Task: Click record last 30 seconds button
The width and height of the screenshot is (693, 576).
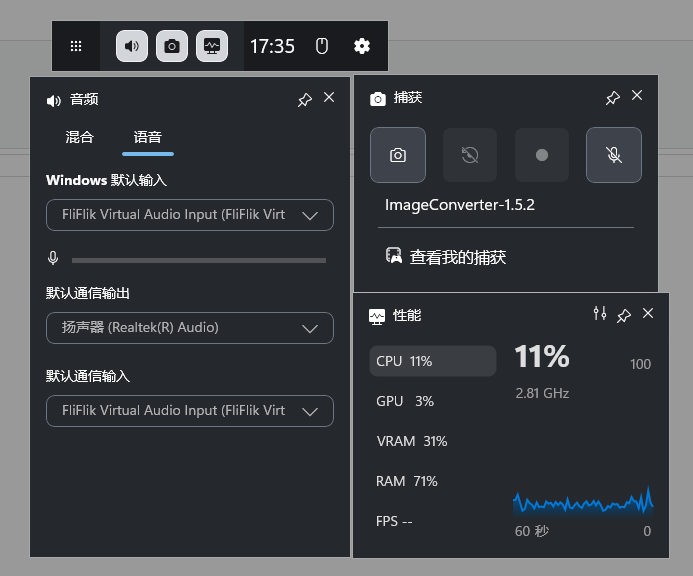Action: (470, 155)
